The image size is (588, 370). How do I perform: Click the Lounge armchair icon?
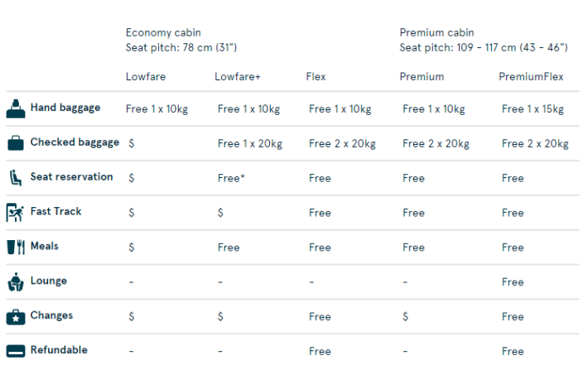[x=16, y=282]
